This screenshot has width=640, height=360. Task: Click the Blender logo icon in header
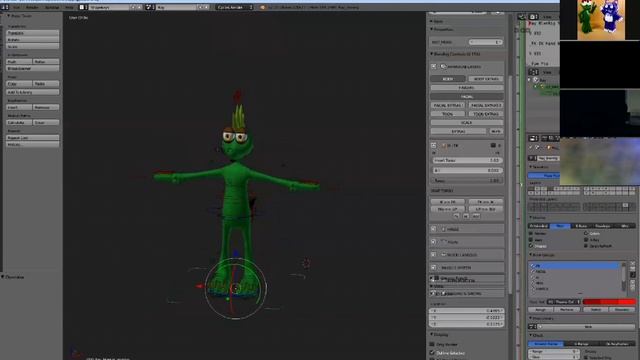262,7
